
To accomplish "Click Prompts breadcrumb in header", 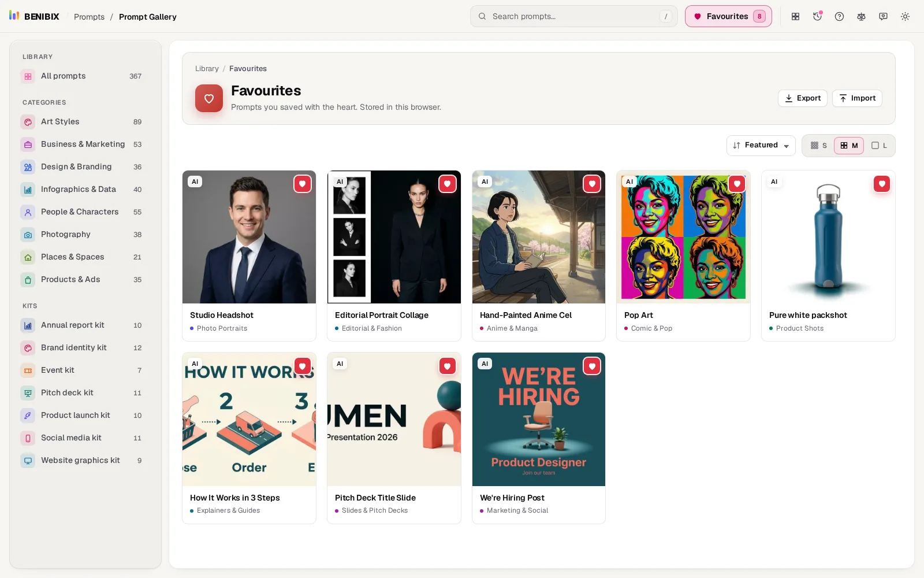I will pos(89,17).
